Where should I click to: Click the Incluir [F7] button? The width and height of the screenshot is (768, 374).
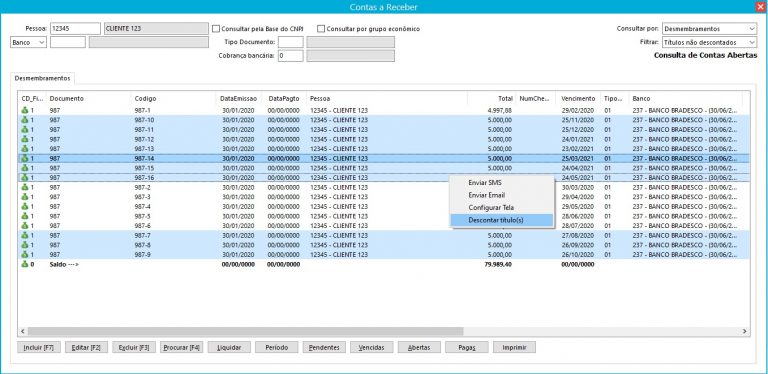click(39, 348)
